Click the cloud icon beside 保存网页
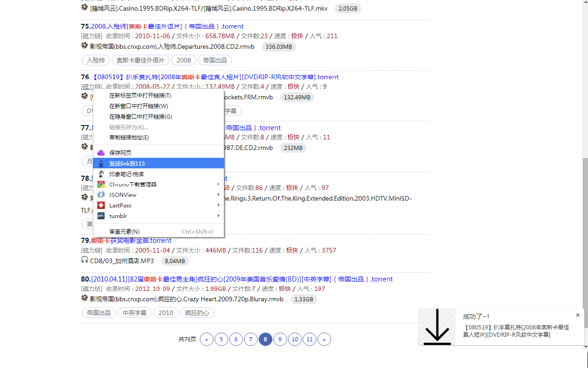Screen dimensions: 588x368 (x=101, y=152)
